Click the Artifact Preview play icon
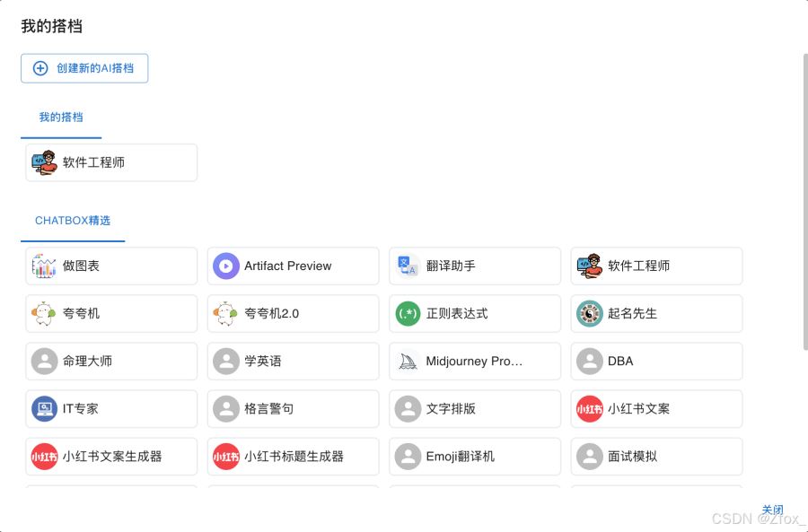The width and height of the screenshot is (808, 532). [225, 266]
